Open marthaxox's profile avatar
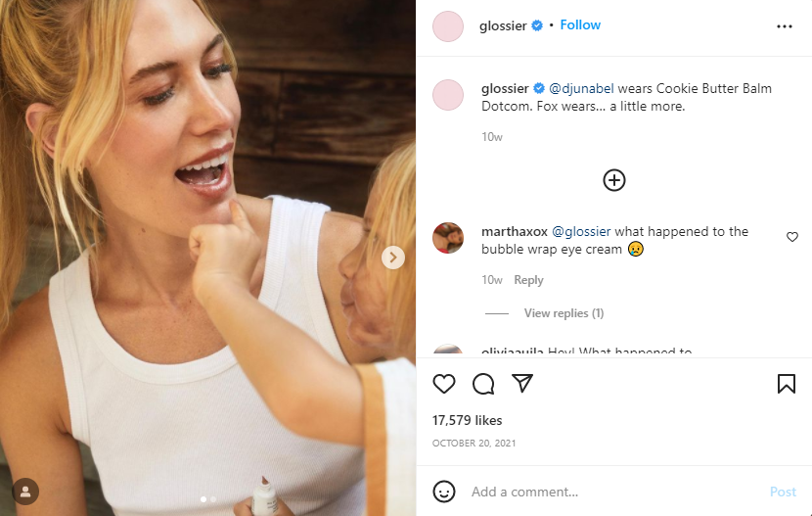The width and height of the screenshot is (812, 516). pyautogui.click(x=448, y=238)
